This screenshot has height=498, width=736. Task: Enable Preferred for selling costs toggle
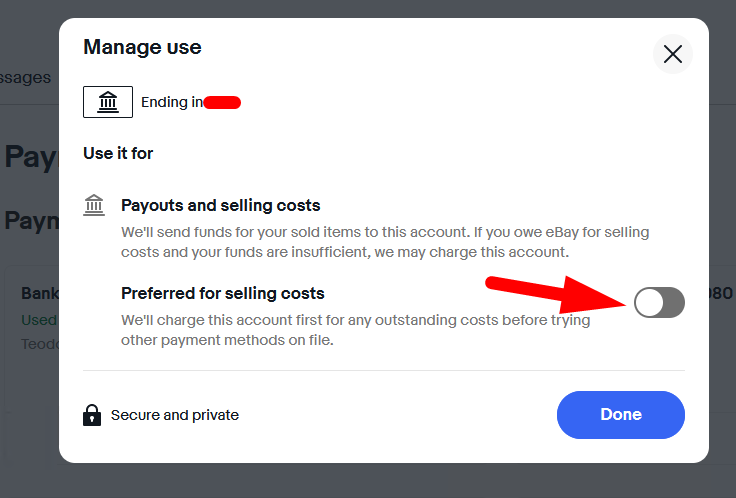(x=659, y=302)
